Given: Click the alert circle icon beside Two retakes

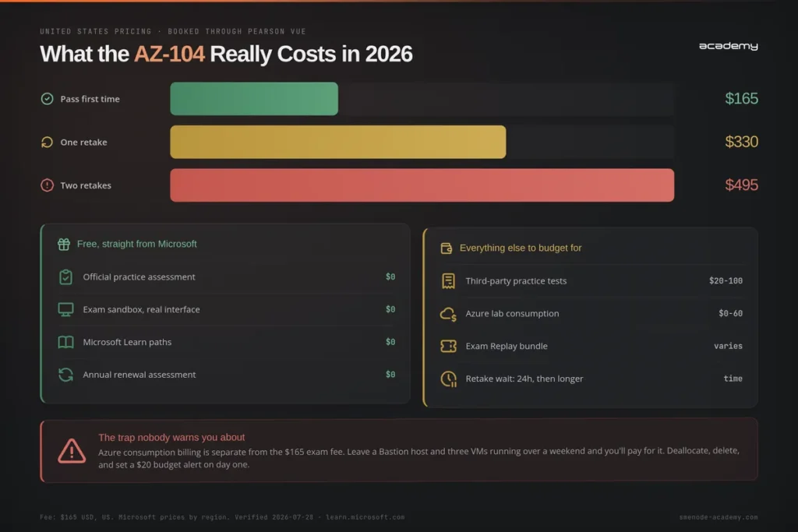Looking at the screenshot, I should (47, 185).
